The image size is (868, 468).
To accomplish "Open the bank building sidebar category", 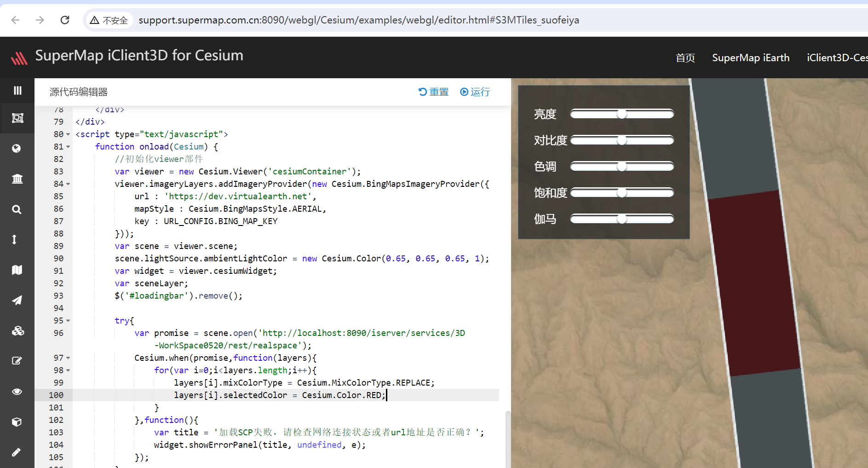I will pyautogui.click(x=17, y=179).
